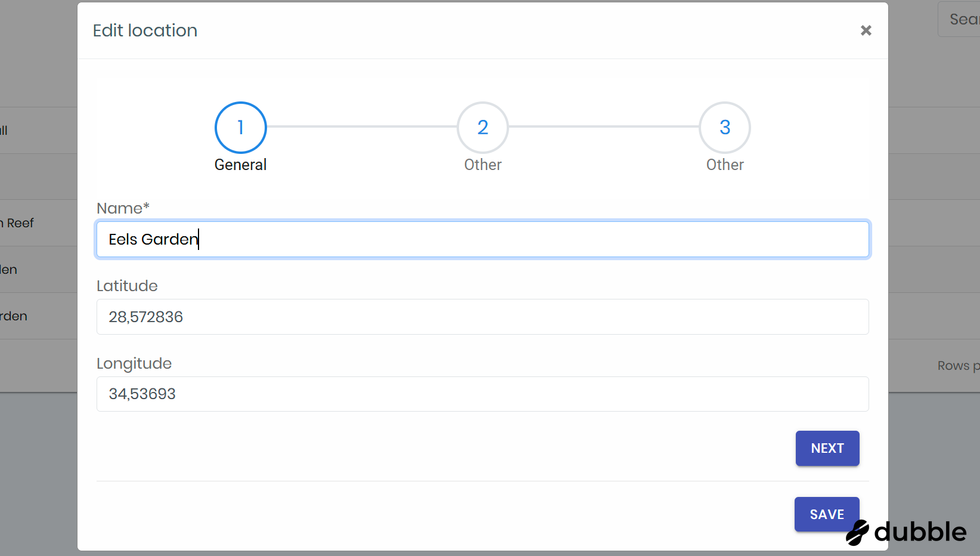Viewport: 980px width, 556px height.
Task: Click the SAVE button
Action: point(827,514)
